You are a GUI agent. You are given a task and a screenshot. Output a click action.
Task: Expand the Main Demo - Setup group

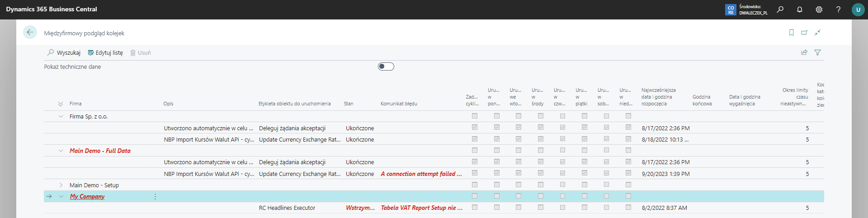pos(61,185)
